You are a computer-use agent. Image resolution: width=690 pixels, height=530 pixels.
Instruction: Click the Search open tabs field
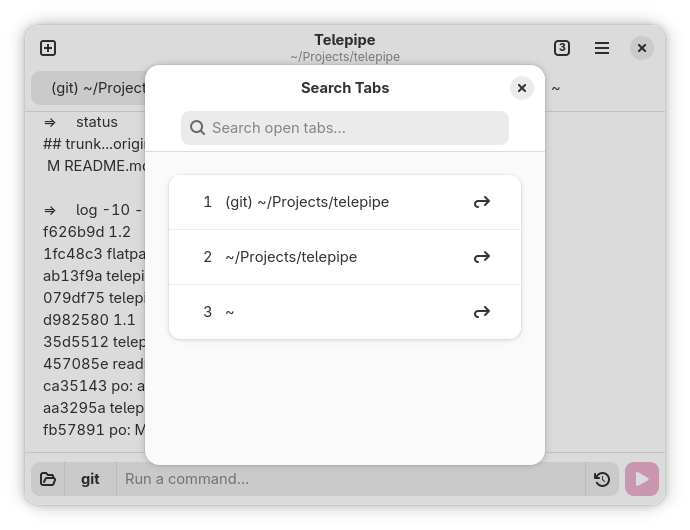click(x=345, y=128)
